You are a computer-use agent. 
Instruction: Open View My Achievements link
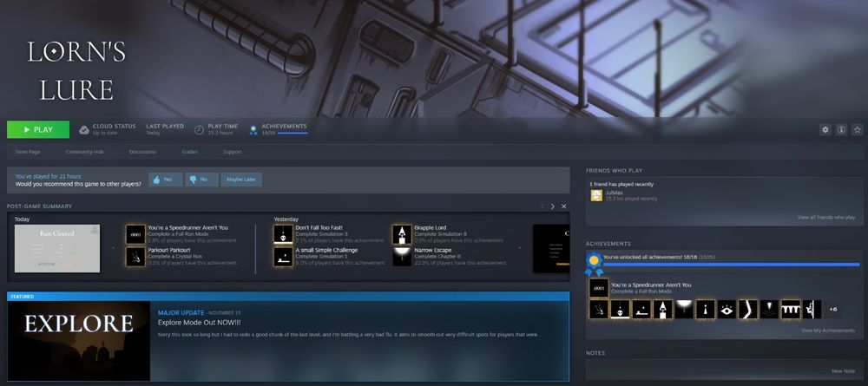828,330
